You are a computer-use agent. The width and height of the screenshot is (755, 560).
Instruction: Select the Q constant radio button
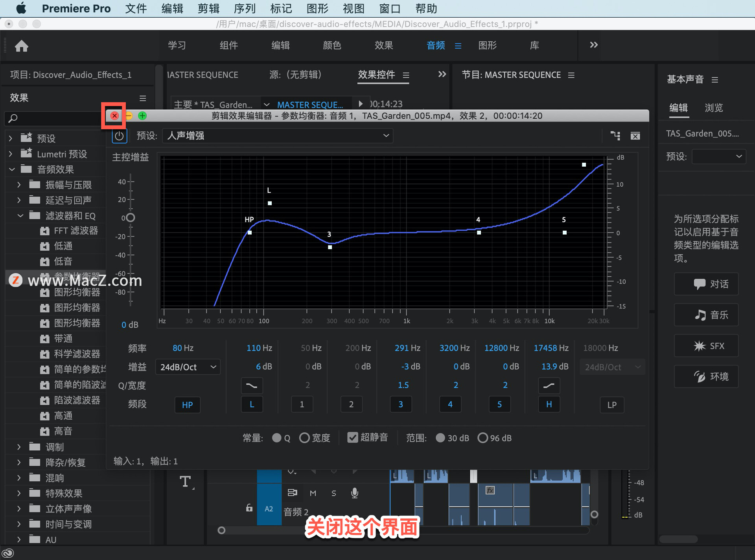(277, 438)
